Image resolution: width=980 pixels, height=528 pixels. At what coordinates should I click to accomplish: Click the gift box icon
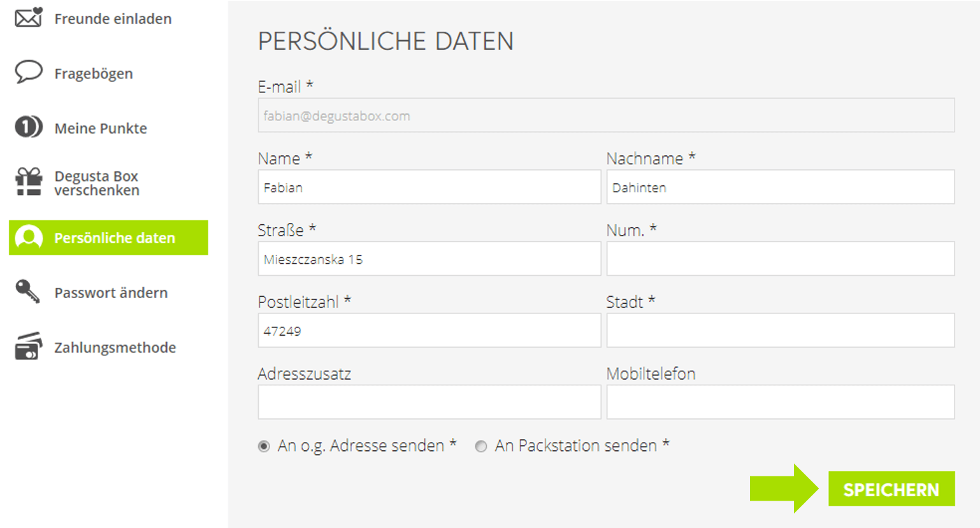point(29,182)
